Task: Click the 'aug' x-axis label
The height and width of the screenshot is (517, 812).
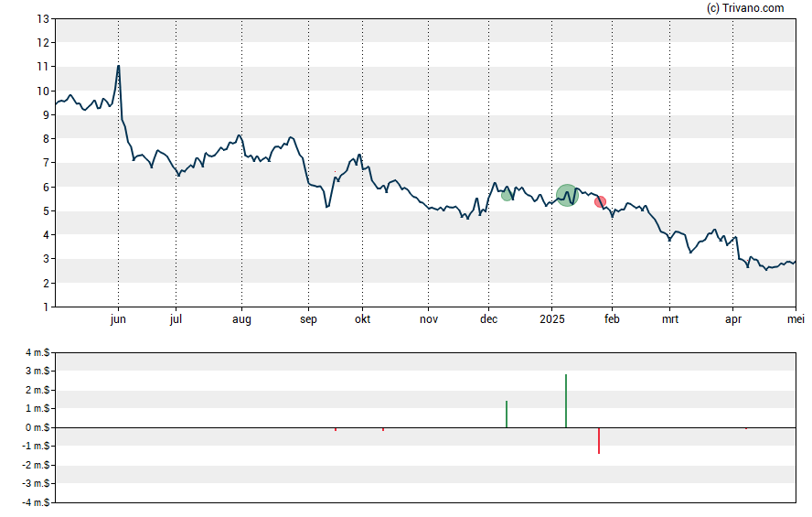Action: pyautogui.click(x=241, y=319)
